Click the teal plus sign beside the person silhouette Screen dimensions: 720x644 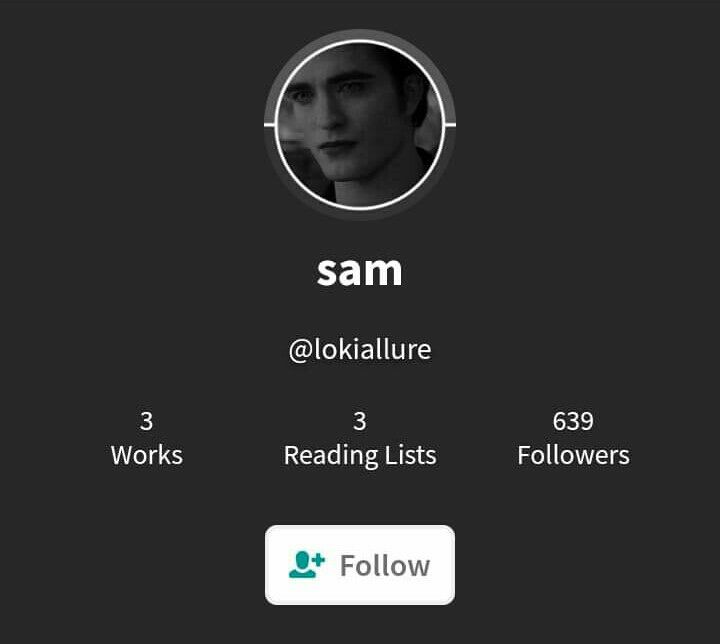point(319,560)
